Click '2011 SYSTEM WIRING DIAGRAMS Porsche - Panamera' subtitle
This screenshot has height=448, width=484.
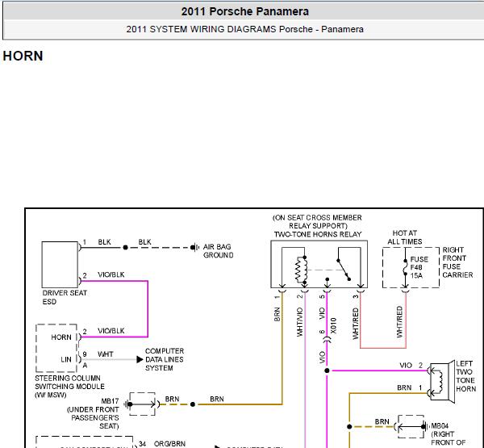click(x=244, y=29)
